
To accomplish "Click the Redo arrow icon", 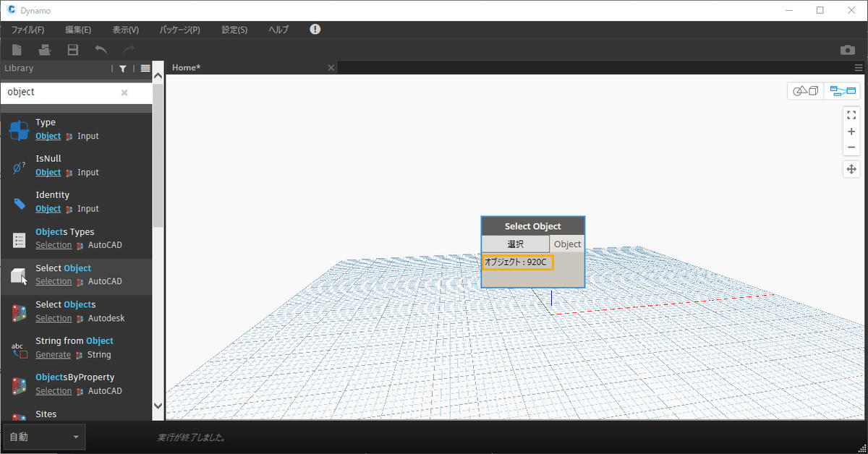I will pyautogui.click(x=129, y=50).
